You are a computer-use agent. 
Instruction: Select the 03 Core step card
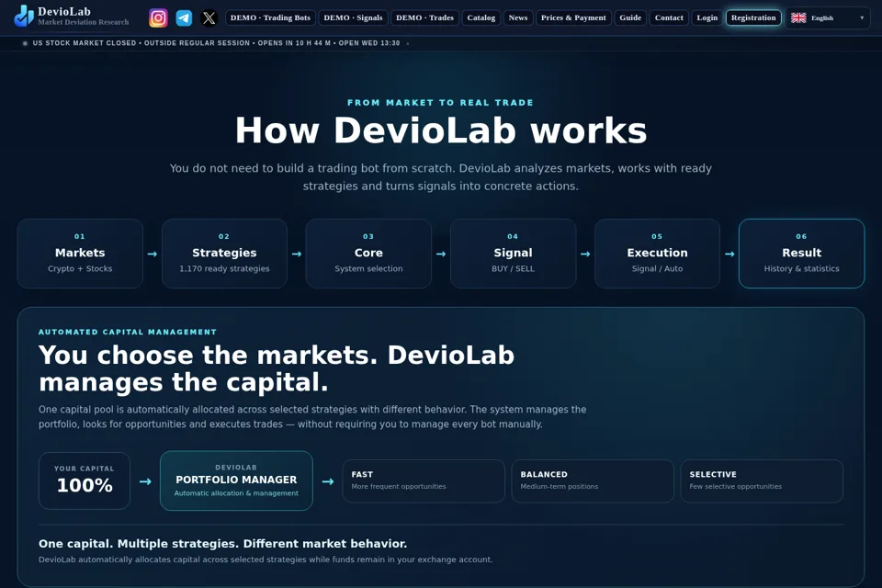[x=368, y=254]
